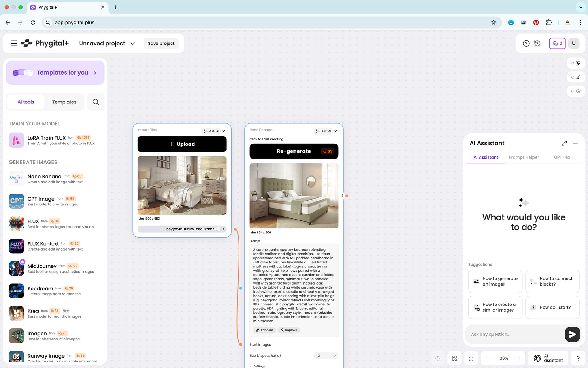This screenshot has height=368, width=588.
Task: Remove belgravia-luxury-bed-frame-01 file chip
Action: (224, 229)
